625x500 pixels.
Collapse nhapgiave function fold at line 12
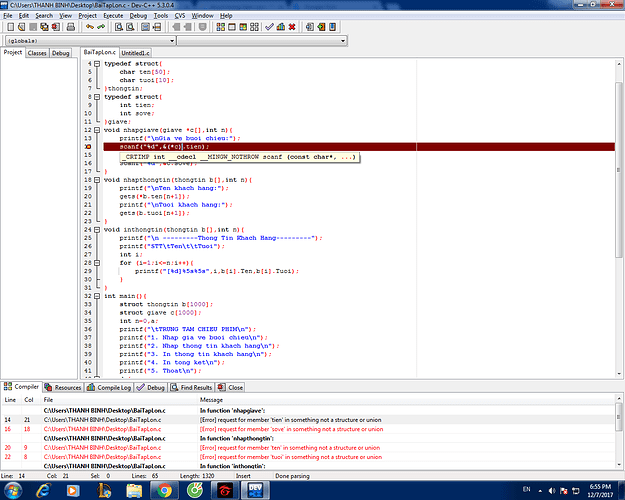pos(99,130)
